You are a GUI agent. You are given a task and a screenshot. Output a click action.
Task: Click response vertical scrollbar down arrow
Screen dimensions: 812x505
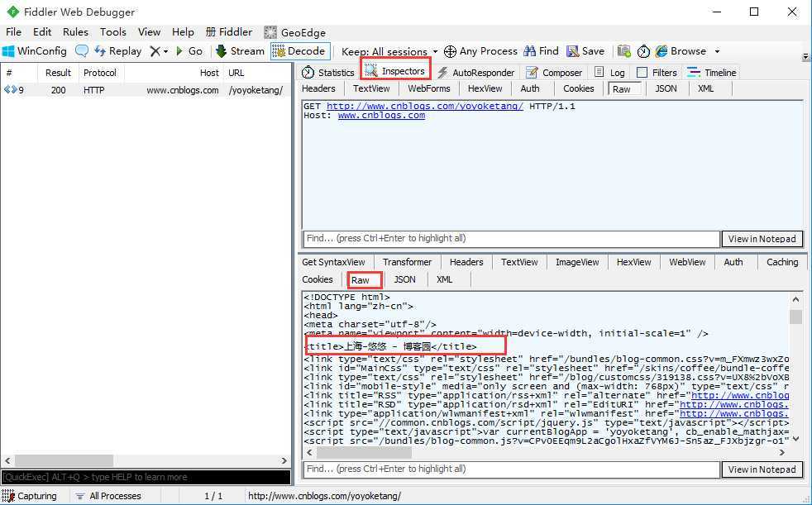pyautogui.click(x=795, y=439)
